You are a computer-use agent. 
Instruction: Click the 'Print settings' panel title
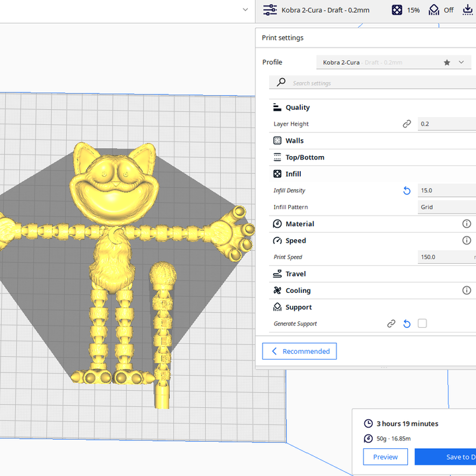(x=283, y=38)
